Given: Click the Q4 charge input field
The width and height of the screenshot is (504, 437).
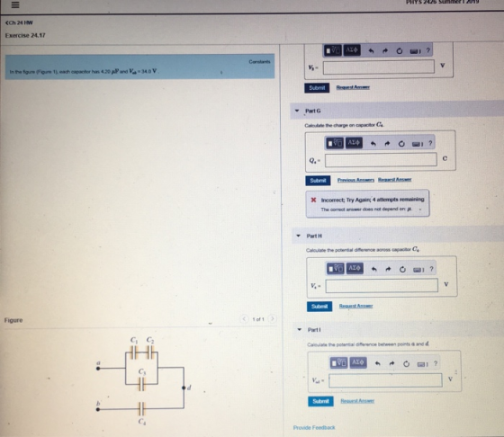Looking at the screenshot, I should coord(381,160).
